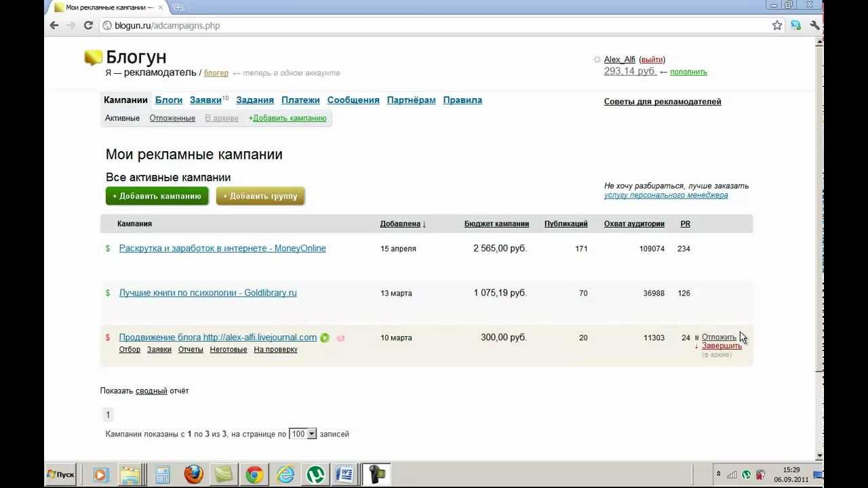868x488 pixels.
Task: Open Windows Explorer from taskbar
Action: coord(130,474)
